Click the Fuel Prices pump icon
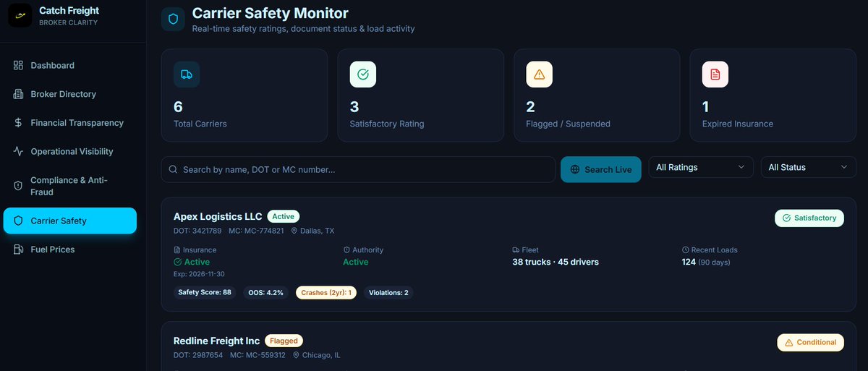Image resolution: width=868 pixels, height=371 pixels. (x=18, y=250)
